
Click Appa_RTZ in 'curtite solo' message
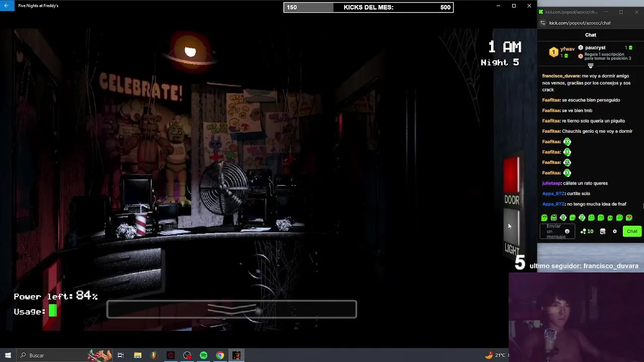click(553, 194)
